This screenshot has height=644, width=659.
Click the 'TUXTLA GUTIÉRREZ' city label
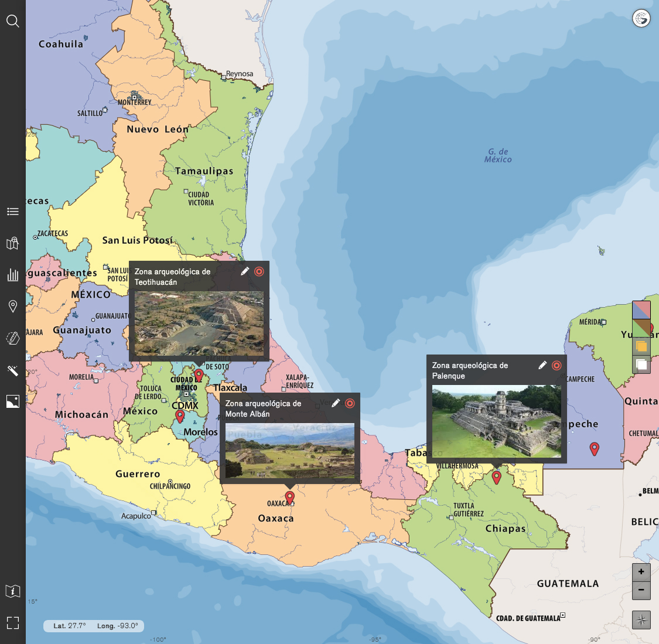pos(468,509)
